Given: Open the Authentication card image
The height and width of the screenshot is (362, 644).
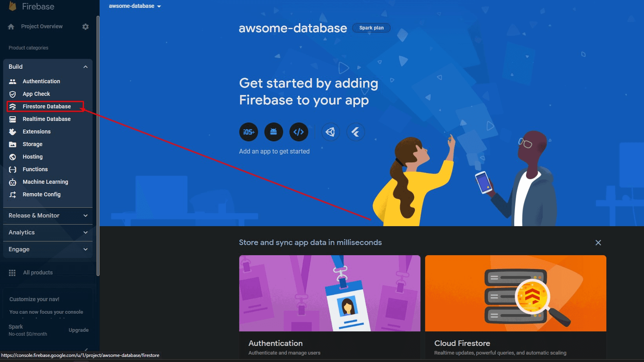Looking at the screenshot, I should pyautogui.click(x=330, y=293).
